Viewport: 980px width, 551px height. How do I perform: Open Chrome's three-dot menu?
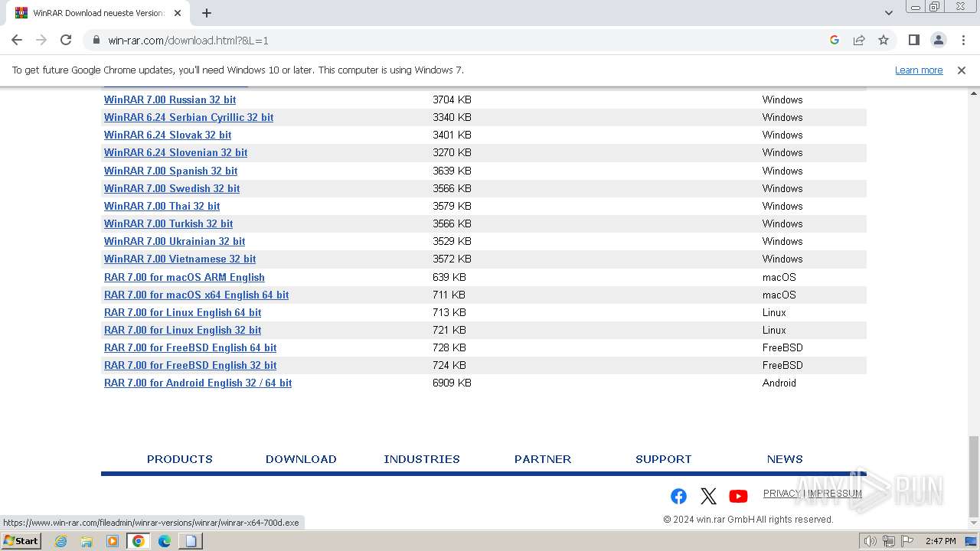click(x=963, y=40)
